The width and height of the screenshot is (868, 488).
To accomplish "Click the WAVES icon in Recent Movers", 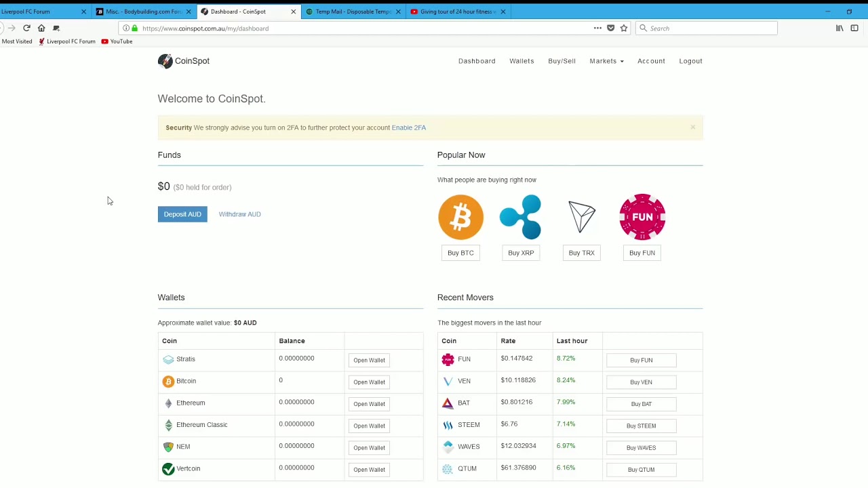I will pyautogui.click(x=448, y=447).
